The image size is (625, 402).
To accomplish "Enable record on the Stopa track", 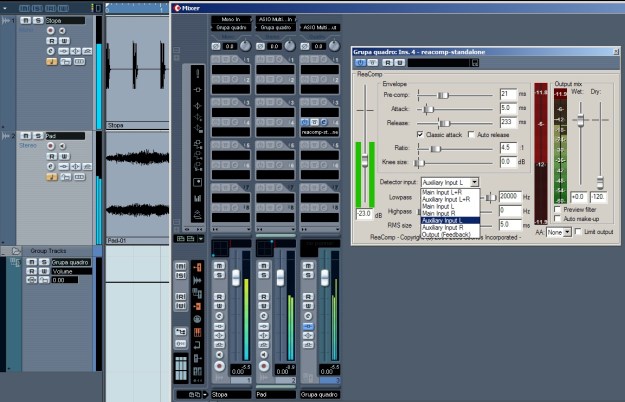I will 48,31.
